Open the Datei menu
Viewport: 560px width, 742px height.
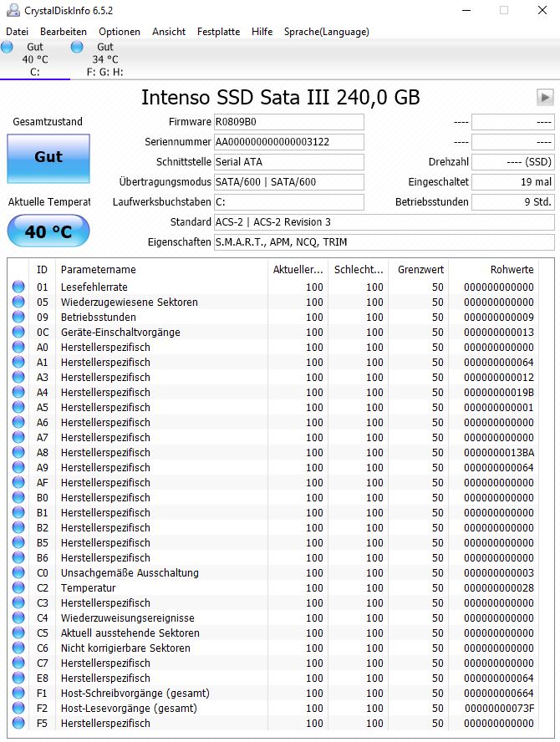[17, 32]
